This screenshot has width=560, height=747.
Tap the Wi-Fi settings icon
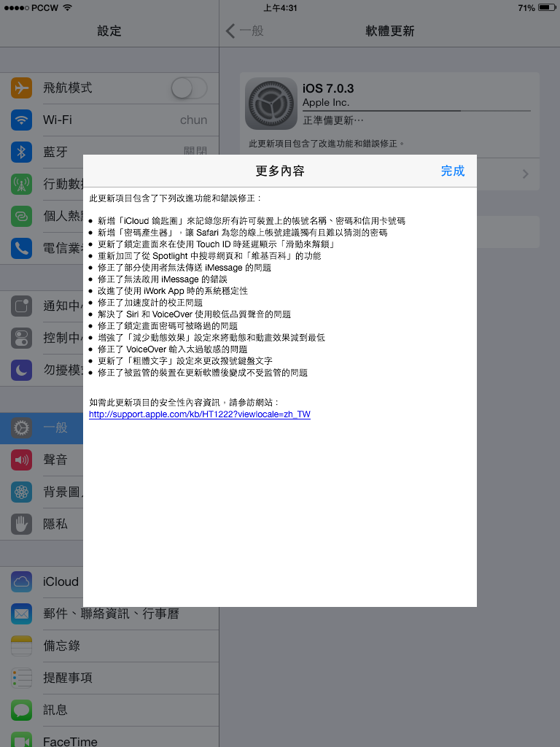tap(21, 120)
